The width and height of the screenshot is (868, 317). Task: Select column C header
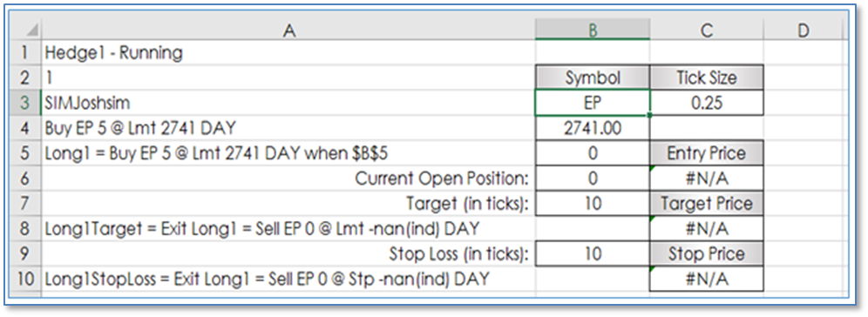coord(707,30)
